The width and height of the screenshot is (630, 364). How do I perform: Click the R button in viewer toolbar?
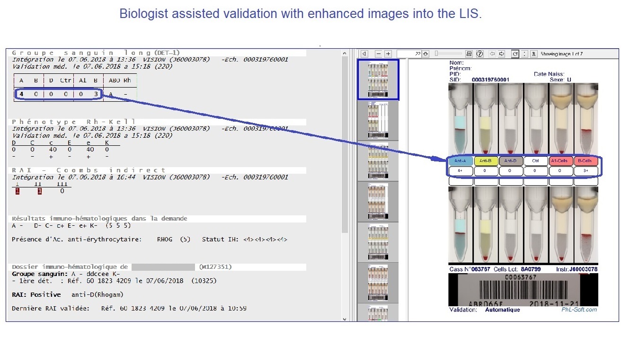coord(533,54)
